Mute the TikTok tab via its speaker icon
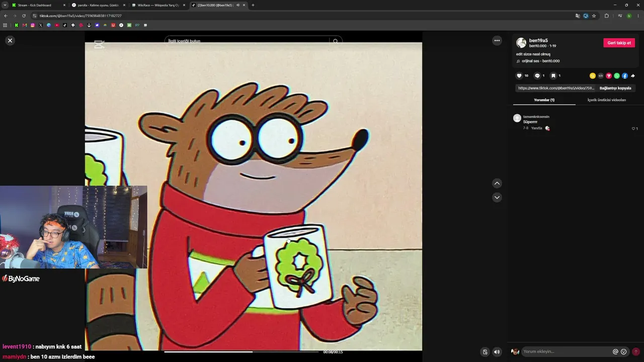This screenshot has width=644, height=362. coord(238,5)
